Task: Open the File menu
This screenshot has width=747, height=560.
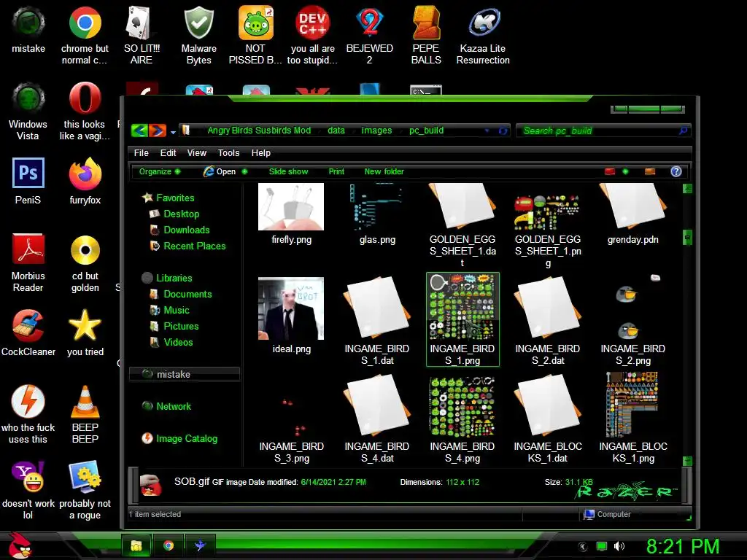Action: (x=141, y=153)
